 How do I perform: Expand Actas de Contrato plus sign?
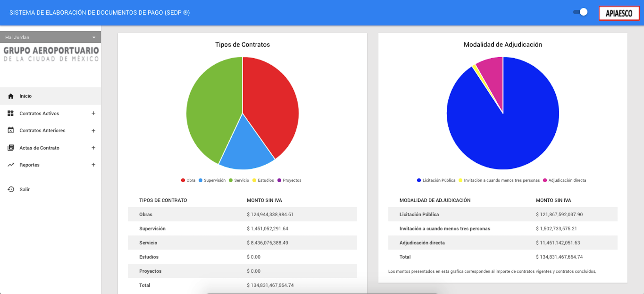coord(94,148)
